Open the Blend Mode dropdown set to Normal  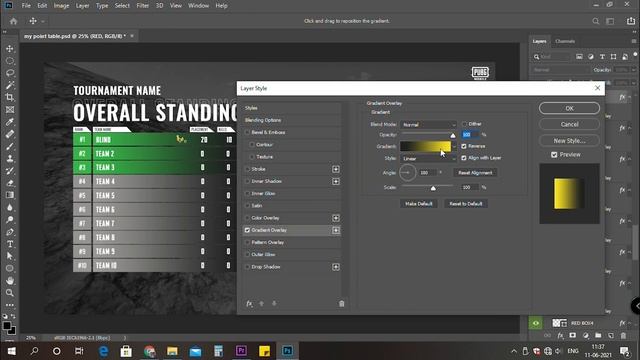428,124
